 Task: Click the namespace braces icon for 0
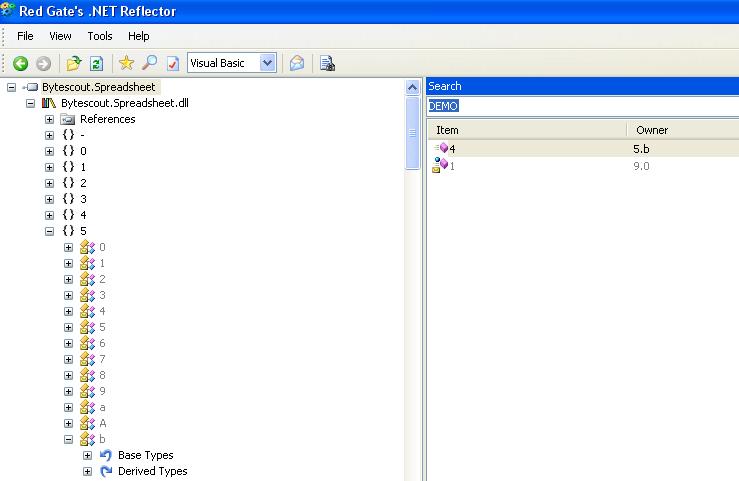68,151
